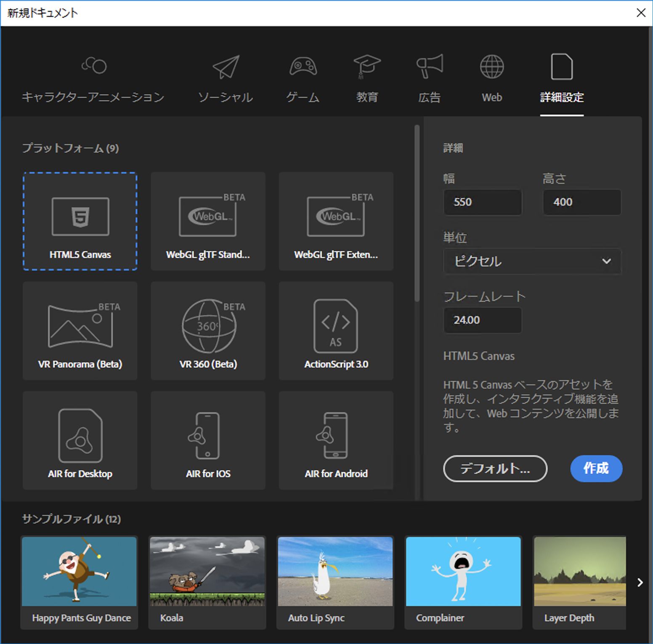
Task: Show next sample files with arrow
Action: pos(640,583)
